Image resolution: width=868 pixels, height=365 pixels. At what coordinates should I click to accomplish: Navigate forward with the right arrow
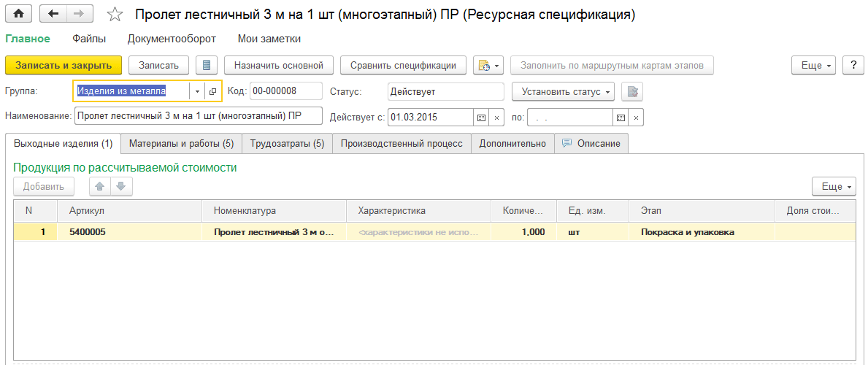(80, 15)
